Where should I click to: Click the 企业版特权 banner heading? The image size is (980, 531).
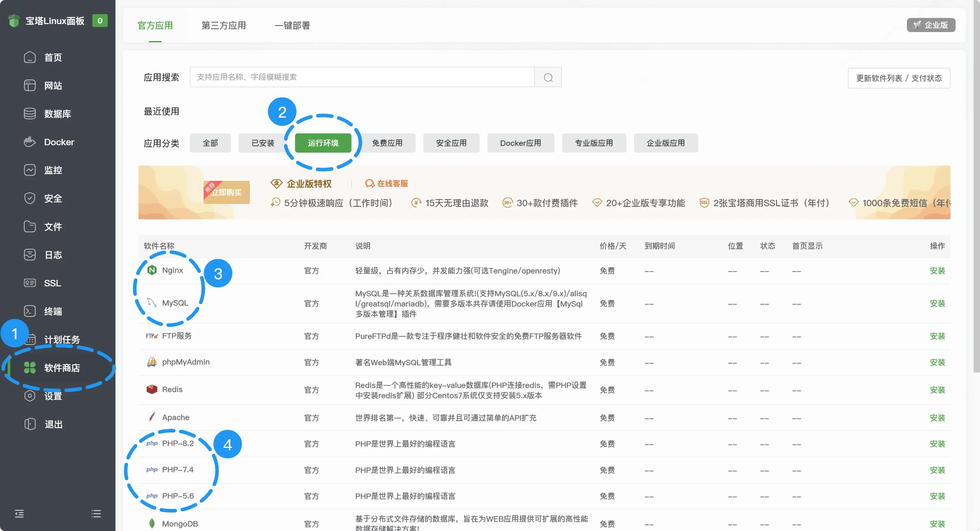[309, 184]
